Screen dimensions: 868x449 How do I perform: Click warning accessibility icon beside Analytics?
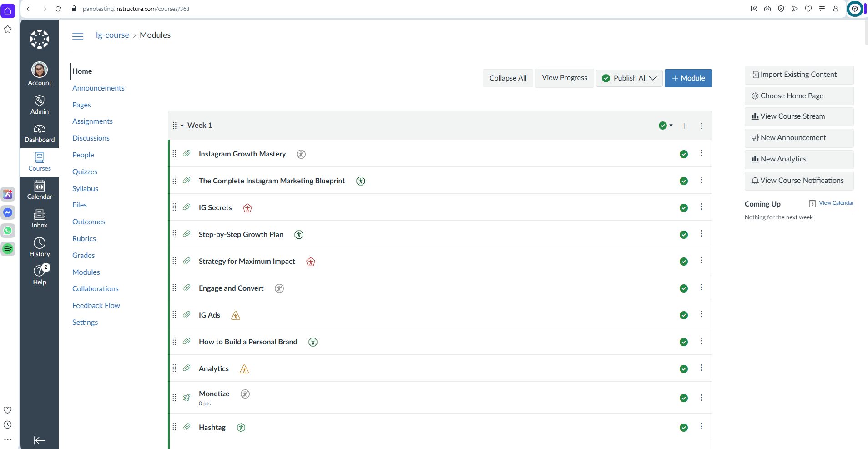pos(244,369)
